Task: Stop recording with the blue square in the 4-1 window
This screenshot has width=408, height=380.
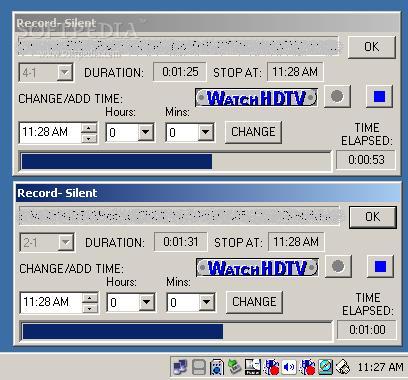Action: point(379,96)
